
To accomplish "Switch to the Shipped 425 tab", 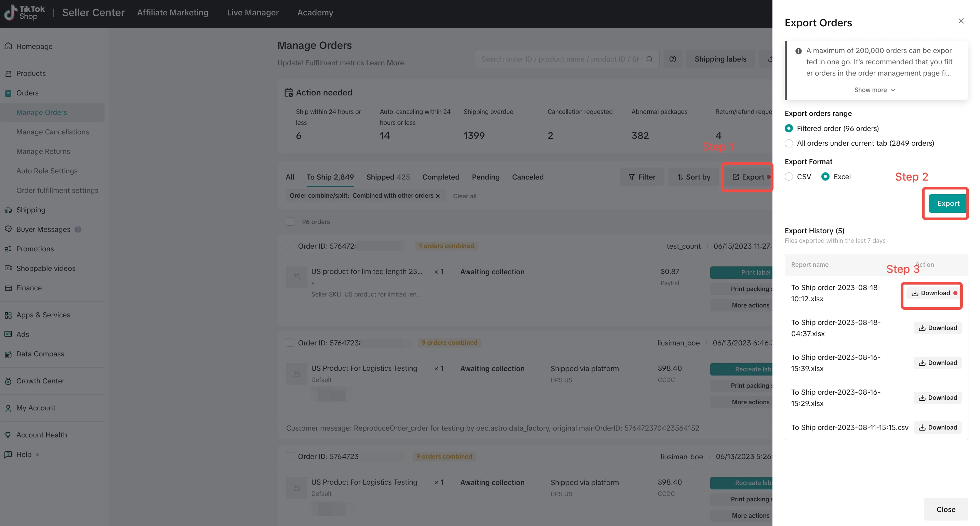I will coord(388,177).
